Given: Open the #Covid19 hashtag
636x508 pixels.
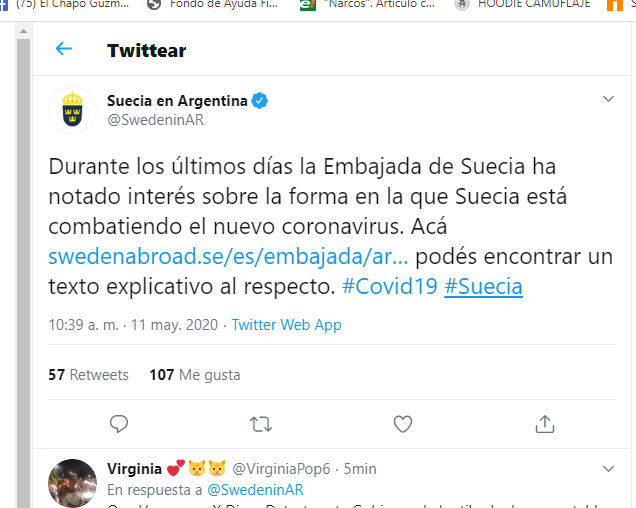Looking at the screenshot, I should click(x=390, y=286).
